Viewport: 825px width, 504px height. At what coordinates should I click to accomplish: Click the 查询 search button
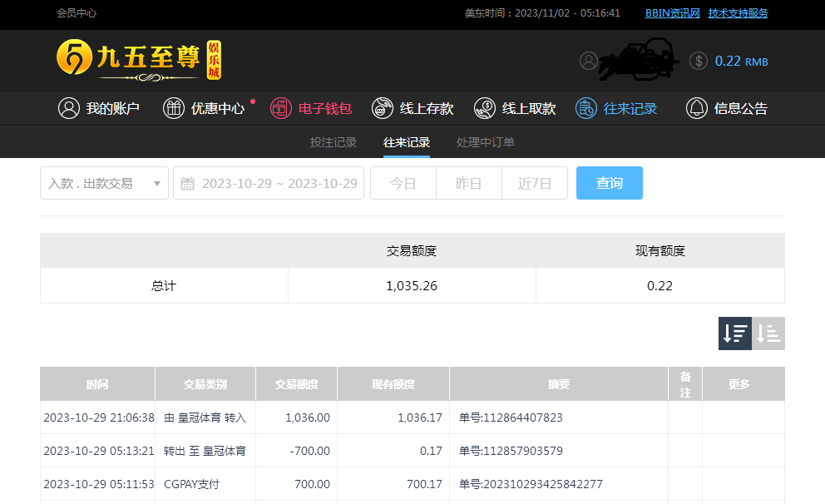[x=609, y=183]
